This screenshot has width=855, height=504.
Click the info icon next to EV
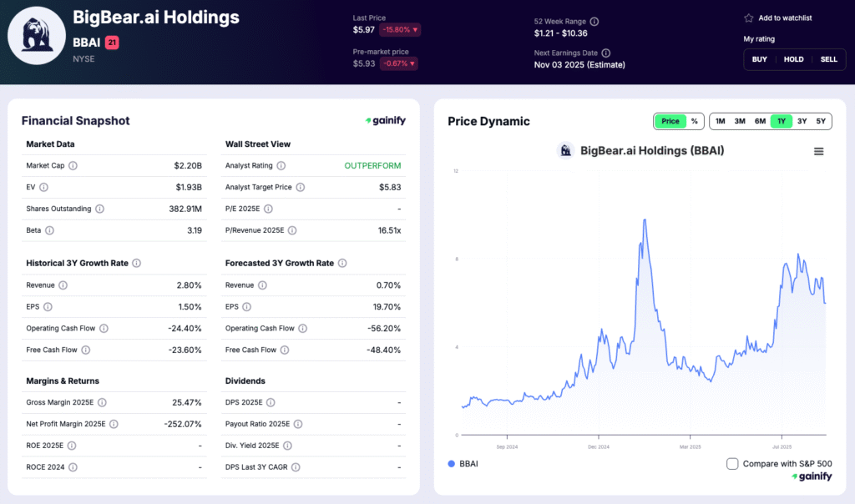43,188
